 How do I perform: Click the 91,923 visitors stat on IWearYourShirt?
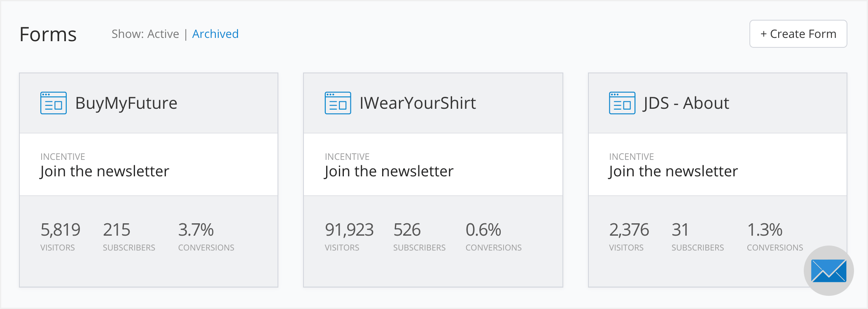tap(350, 230)
